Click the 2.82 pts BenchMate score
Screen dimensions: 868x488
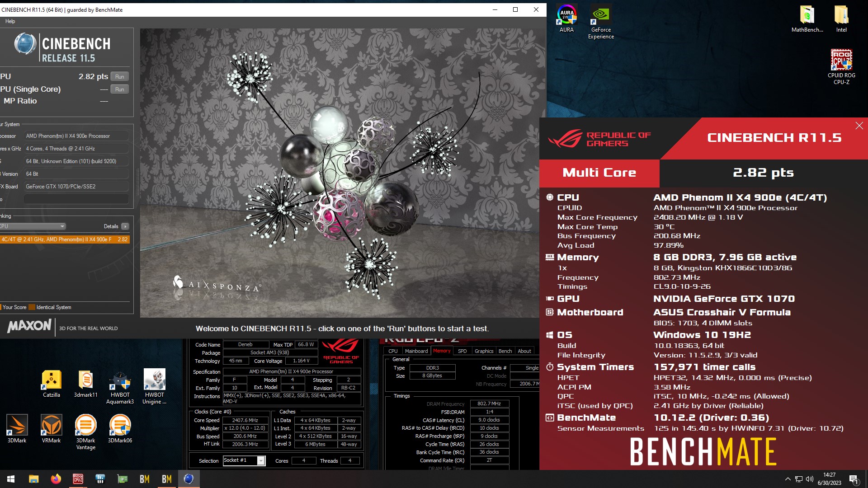[763, 173]
